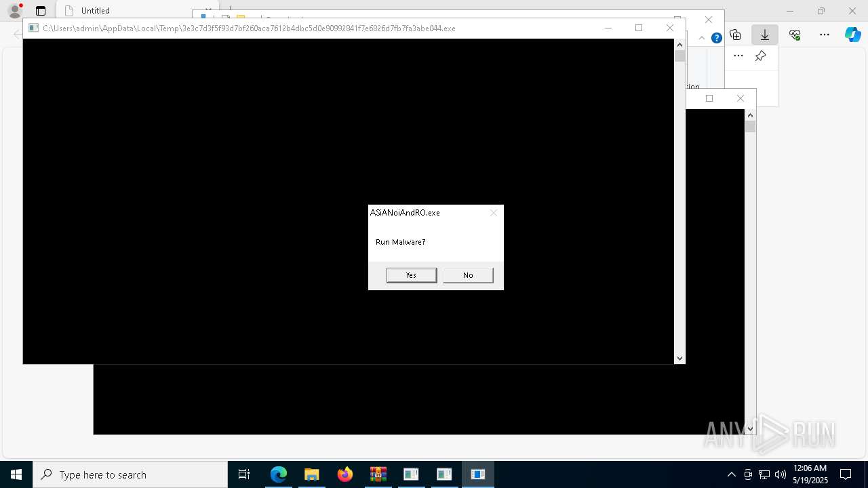
Task: Click No in the Run Malware dialog
Action: tap(468, 275)
